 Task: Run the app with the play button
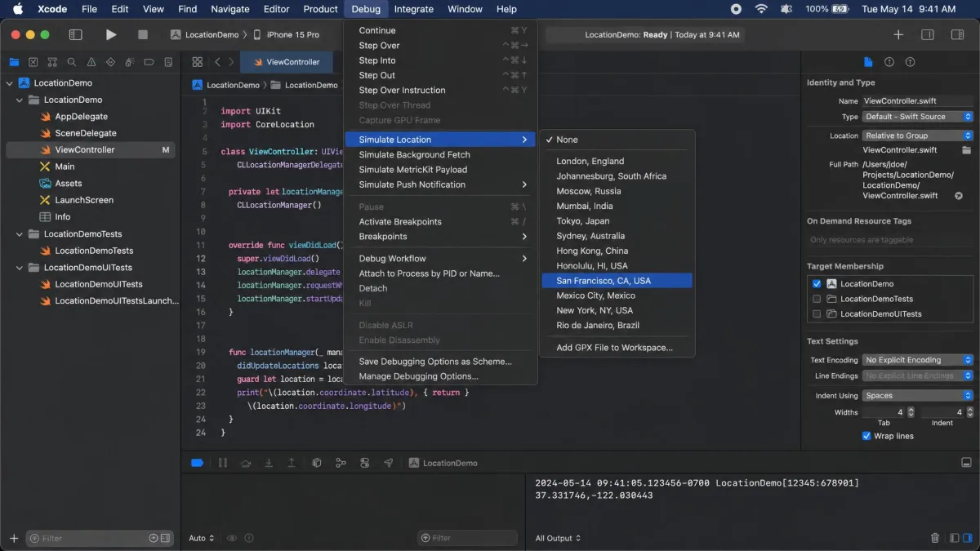coord(111,34)
